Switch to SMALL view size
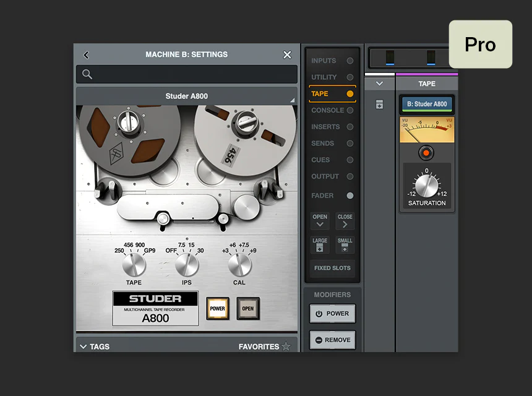Screen dimensions: 532x396 [x=345, y=244]
